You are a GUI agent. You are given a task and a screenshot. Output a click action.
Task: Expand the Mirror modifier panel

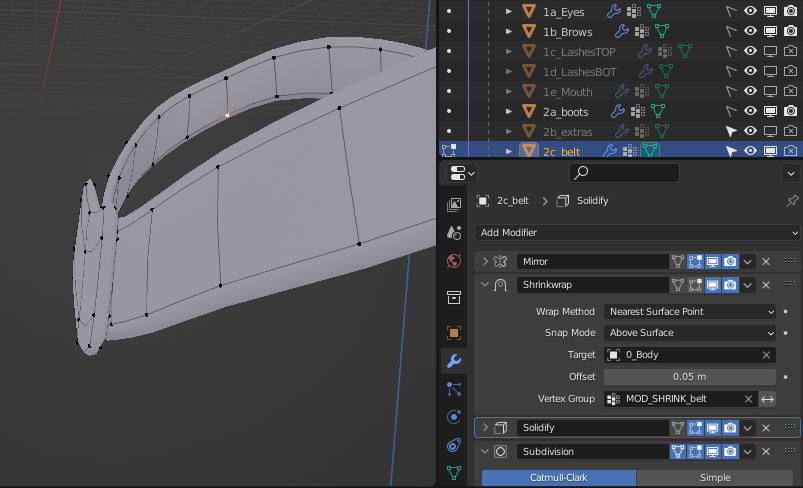(485, 262)
